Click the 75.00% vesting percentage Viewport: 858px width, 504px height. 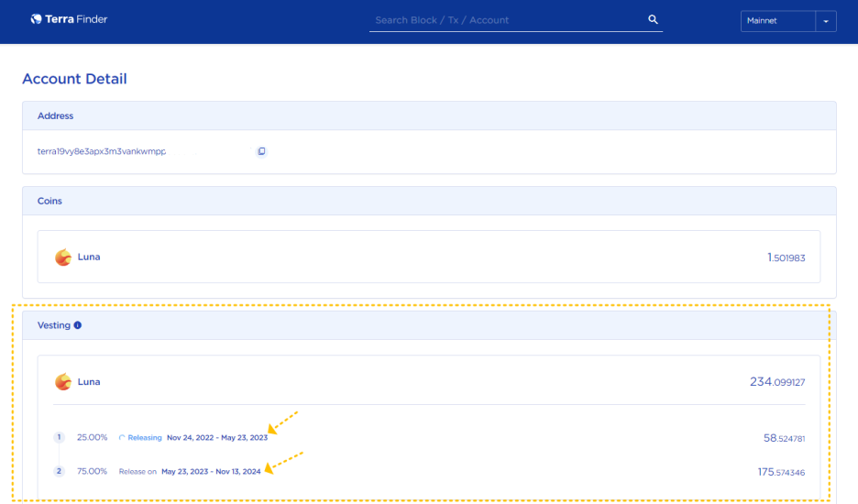click(x=92, y=471)
